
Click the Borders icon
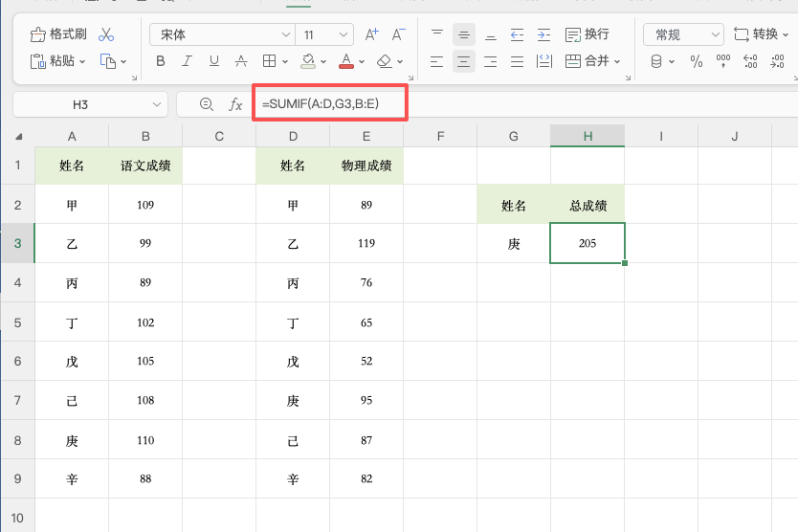click(x=269, y=61)
